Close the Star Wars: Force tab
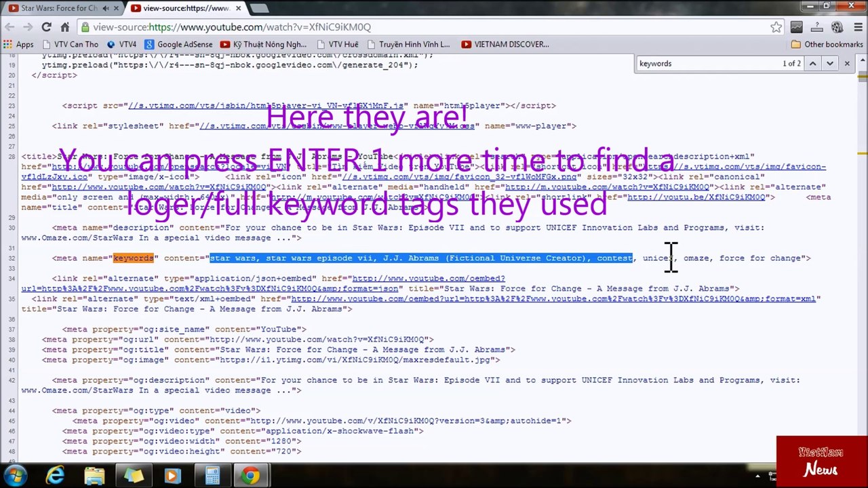 [x=116, y=8]
